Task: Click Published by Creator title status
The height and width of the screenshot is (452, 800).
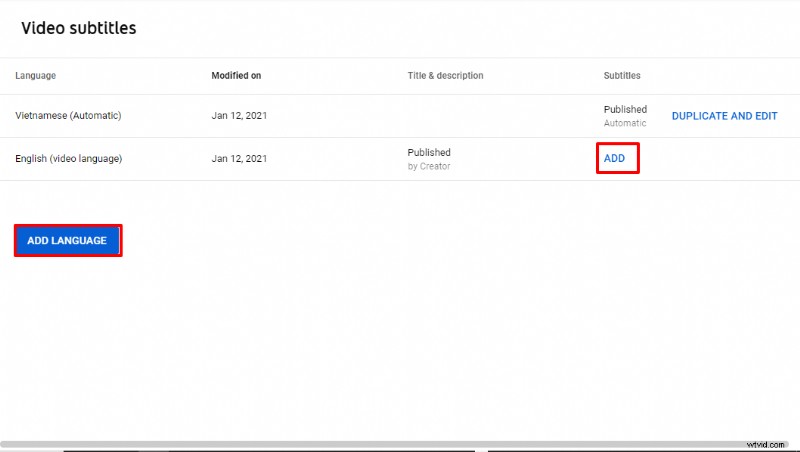Action: click(429, 159)
